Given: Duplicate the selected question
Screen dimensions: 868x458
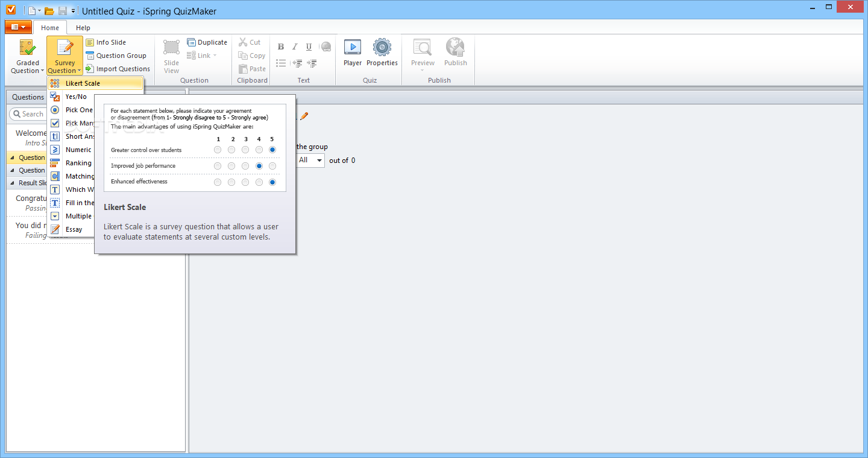Looking at the screenshot, I should pos(207,42).
